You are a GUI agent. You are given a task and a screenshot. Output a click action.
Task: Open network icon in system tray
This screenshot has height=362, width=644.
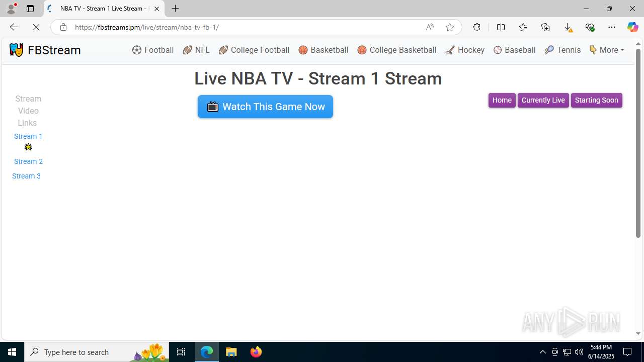click(567, 352)
